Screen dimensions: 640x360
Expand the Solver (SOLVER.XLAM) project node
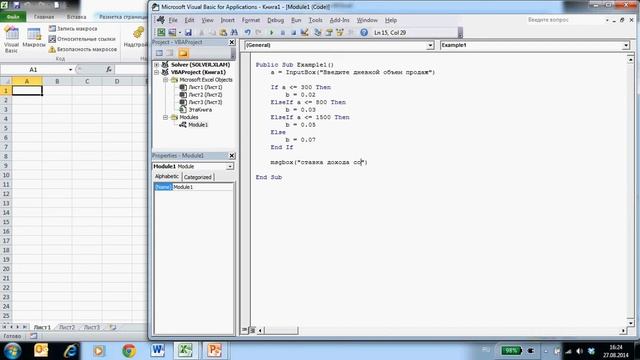(156, 64)
